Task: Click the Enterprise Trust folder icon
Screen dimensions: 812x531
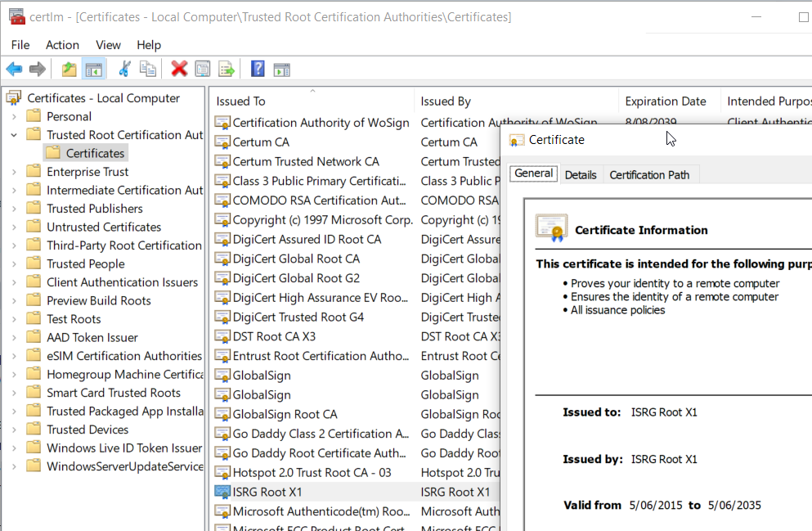Action: [x=34, y=172]
